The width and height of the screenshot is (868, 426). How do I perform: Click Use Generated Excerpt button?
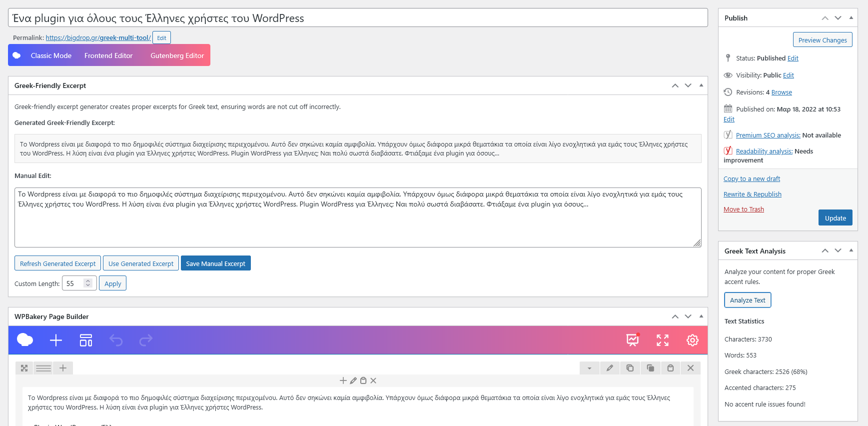pyautogui.click(x=141, y=263)
